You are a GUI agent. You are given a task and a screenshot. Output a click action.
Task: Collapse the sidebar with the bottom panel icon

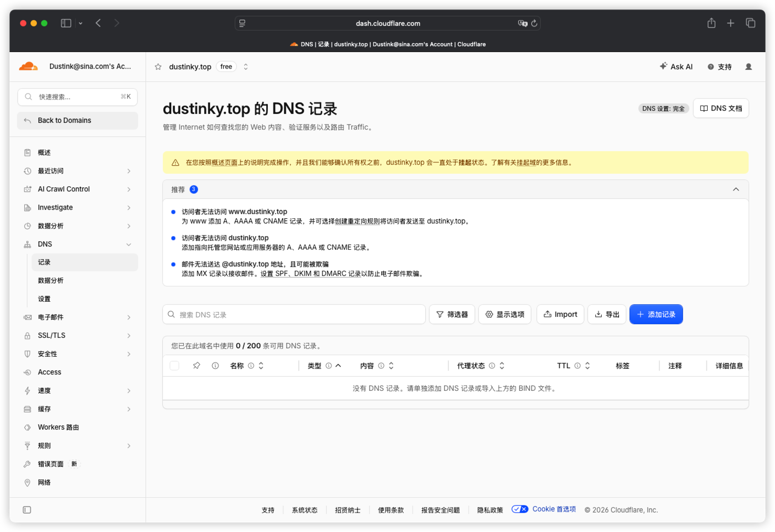pos(27,510)
